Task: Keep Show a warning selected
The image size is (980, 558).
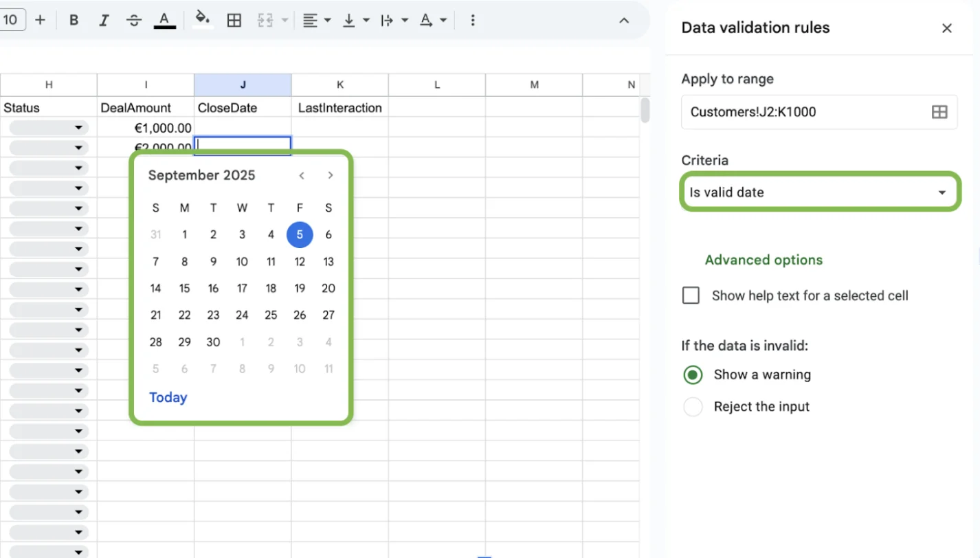Action: click(x=693, y=375)
